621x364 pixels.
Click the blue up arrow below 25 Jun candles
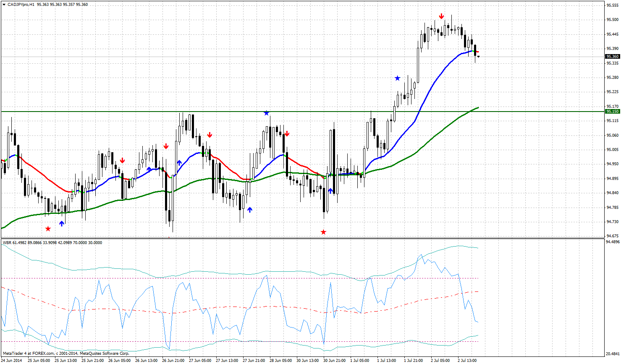click(62, 223)
